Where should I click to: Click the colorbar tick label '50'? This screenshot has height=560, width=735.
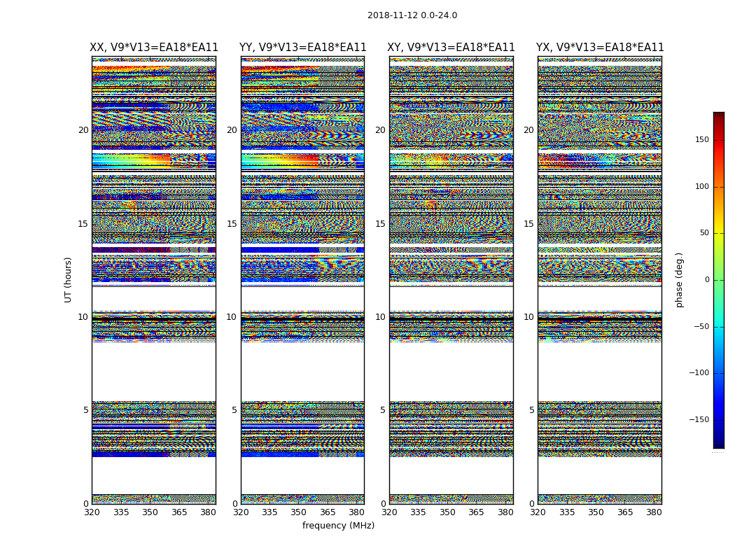point(704,233)
